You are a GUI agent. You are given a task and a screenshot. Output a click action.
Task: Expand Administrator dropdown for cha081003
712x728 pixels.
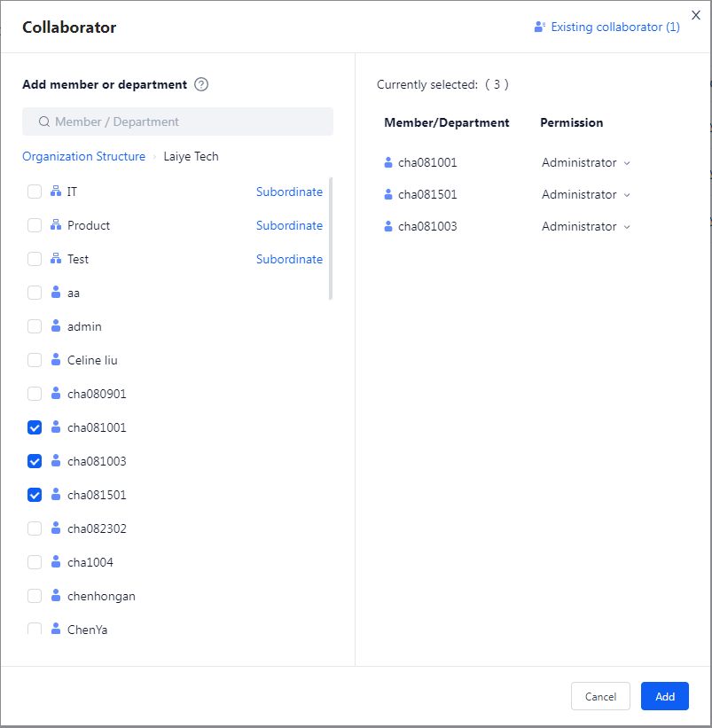coord(586,227)
